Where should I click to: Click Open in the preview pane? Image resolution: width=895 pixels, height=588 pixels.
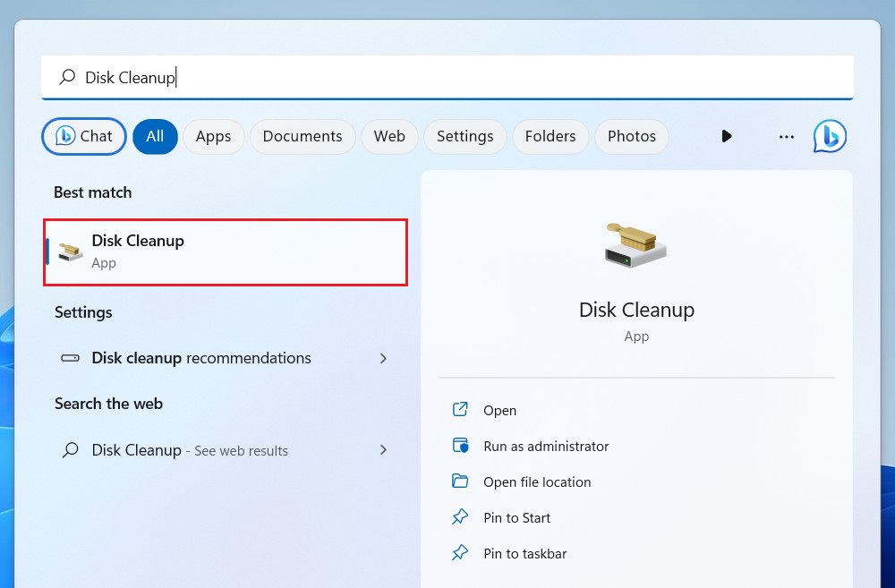[x=499, y=411]
